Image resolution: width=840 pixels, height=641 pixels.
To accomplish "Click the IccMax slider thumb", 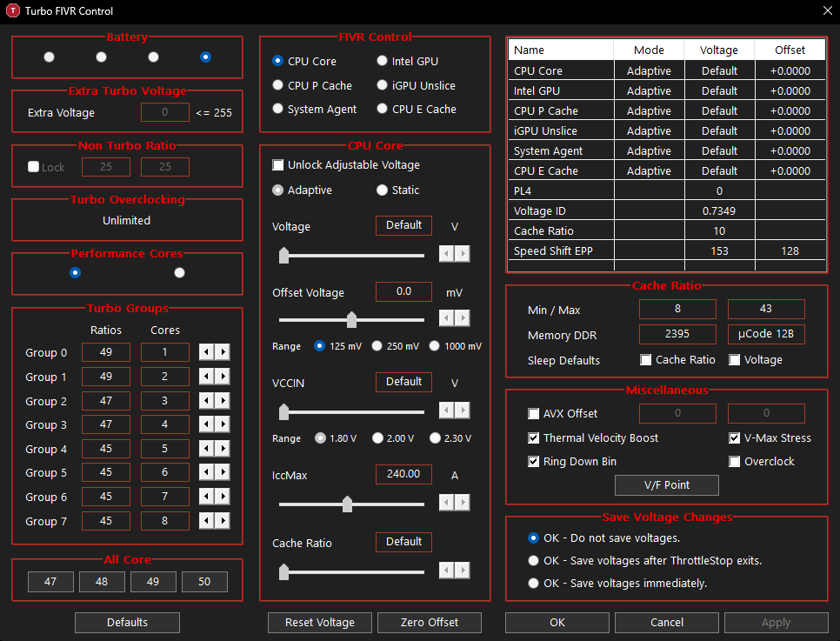I will pyautogui.click(x=347, y=504).
